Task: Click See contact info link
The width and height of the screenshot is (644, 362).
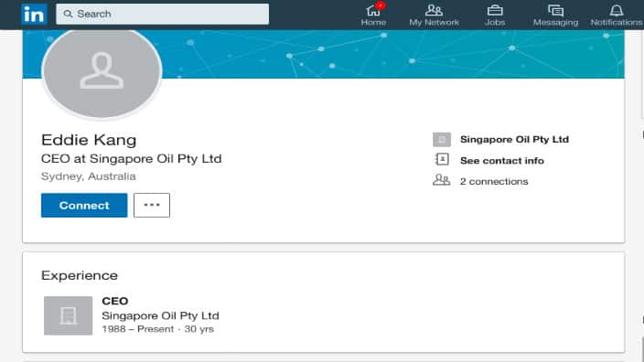Action: (x=502, y=161)
